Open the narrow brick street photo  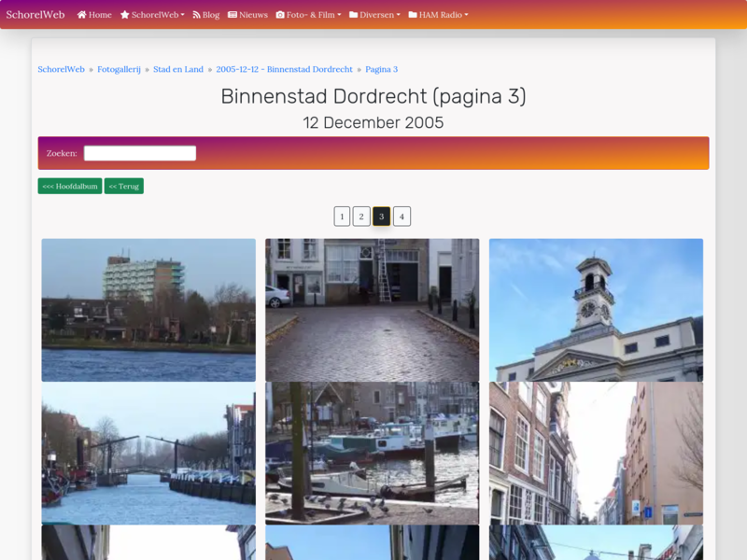pyautogui.click(x=596, y=453)
